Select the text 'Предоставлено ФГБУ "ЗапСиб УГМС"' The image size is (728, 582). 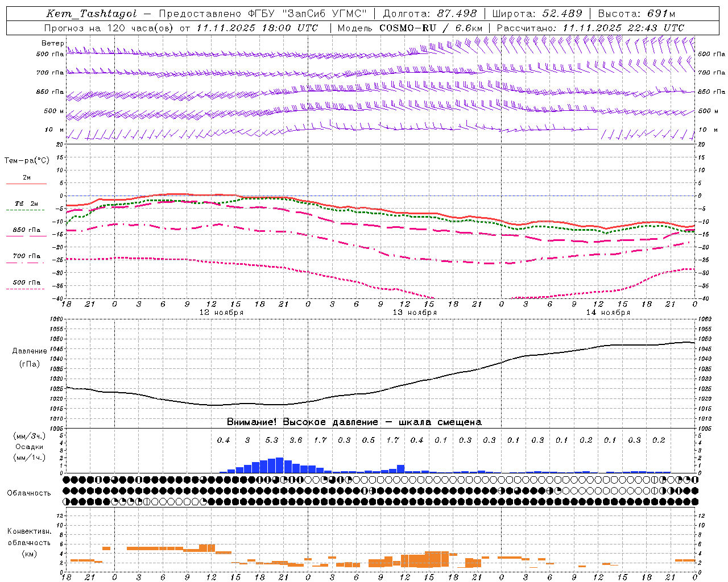click(263, 14)
